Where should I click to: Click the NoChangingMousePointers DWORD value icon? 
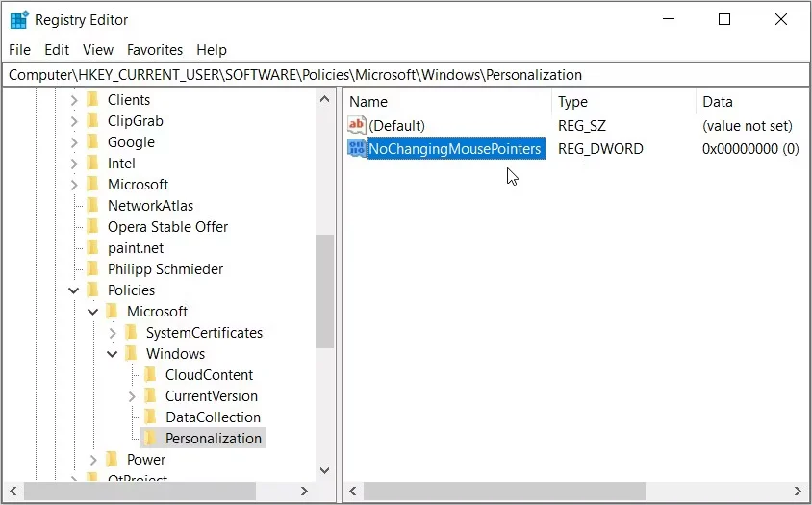357,149
